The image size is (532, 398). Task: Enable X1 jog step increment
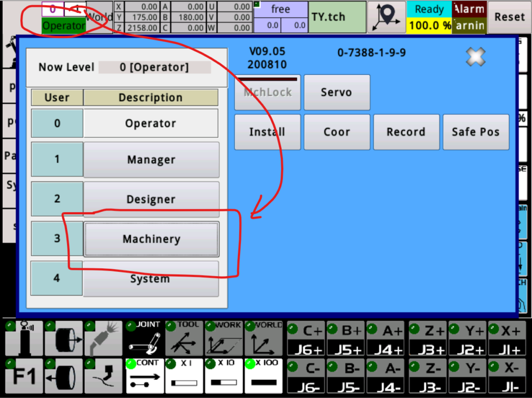tap(184, 376)
